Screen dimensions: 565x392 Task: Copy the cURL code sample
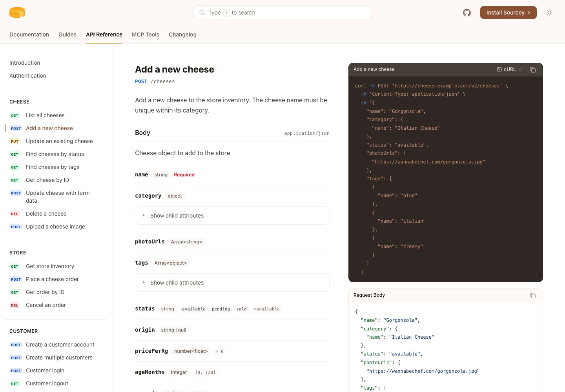click(533, 70)
